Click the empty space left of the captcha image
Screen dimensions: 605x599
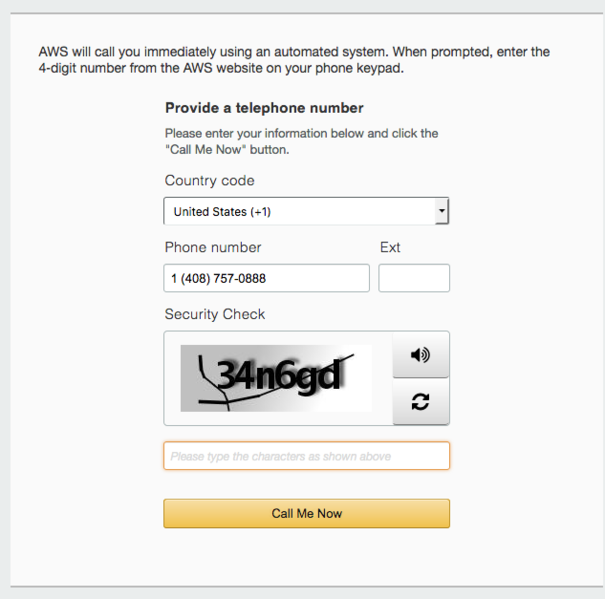click(172, 378)
